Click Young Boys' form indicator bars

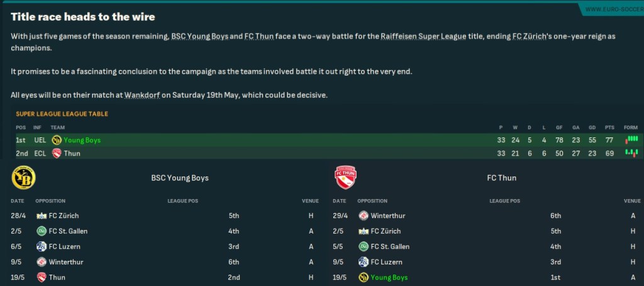pyautogui.click(x=631, y=140)
